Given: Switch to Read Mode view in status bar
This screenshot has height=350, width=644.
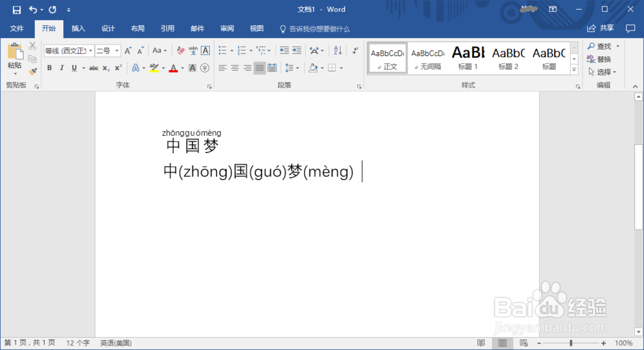Looking at the screenshot, I should tap(481, 343).
